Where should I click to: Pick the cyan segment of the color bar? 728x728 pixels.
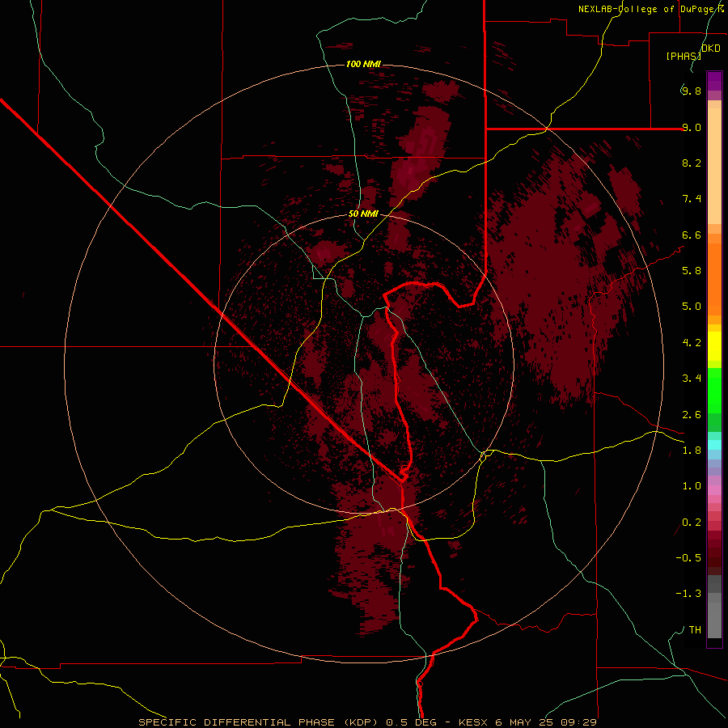point(714,445)
